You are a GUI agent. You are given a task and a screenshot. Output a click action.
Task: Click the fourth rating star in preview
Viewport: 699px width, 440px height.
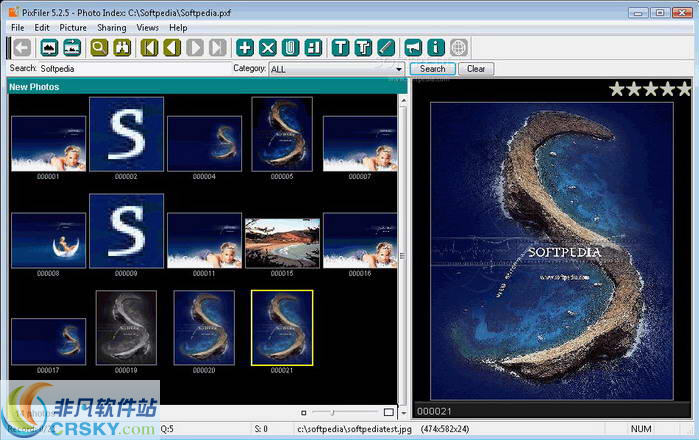point(668,89)
